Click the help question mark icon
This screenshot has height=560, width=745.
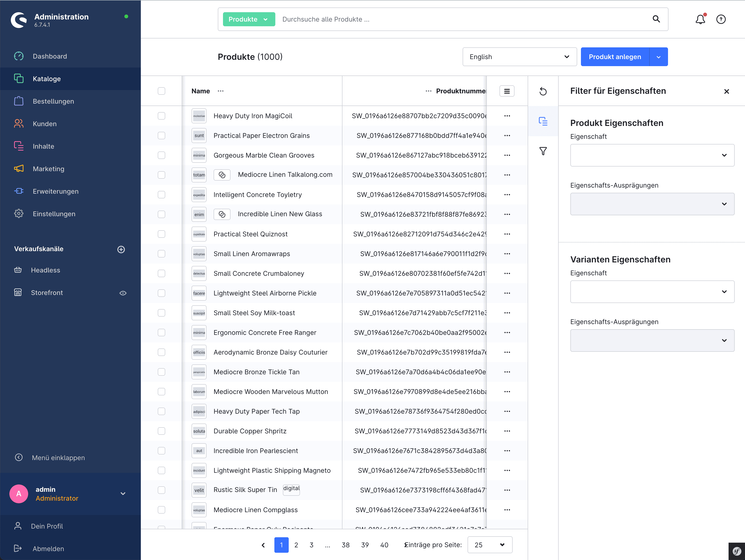tap(721, 19)
